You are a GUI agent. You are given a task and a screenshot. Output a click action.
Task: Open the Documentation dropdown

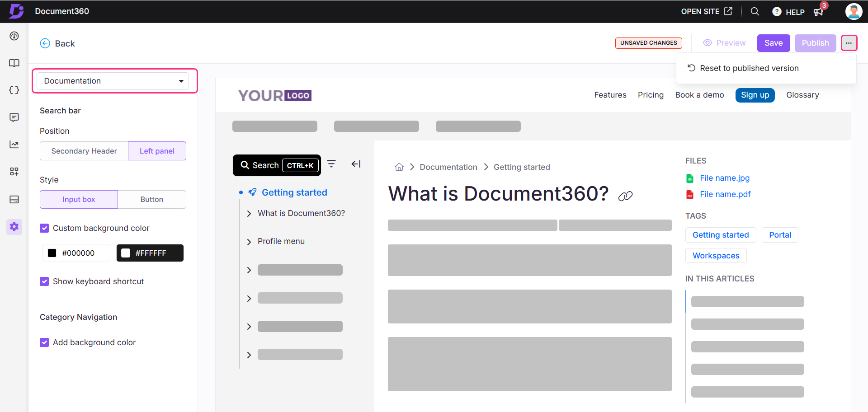(113, 81)
